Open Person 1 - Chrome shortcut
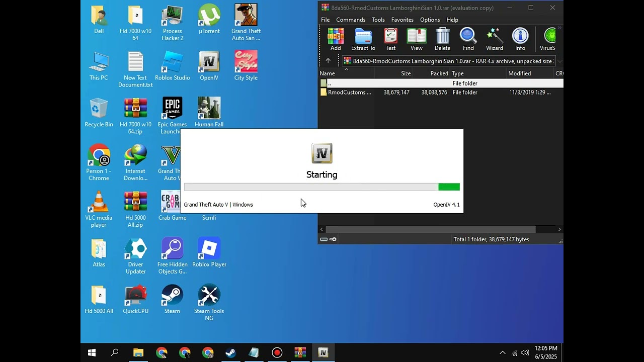Image resolution: width=644 pixels, height=362 pixels. (99, 163)
